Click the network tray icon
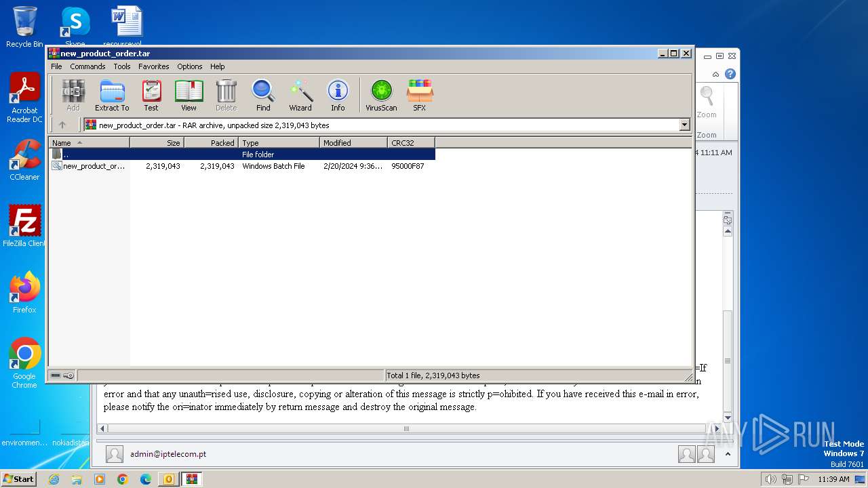 pyautogui.click(x=787, y=479)
